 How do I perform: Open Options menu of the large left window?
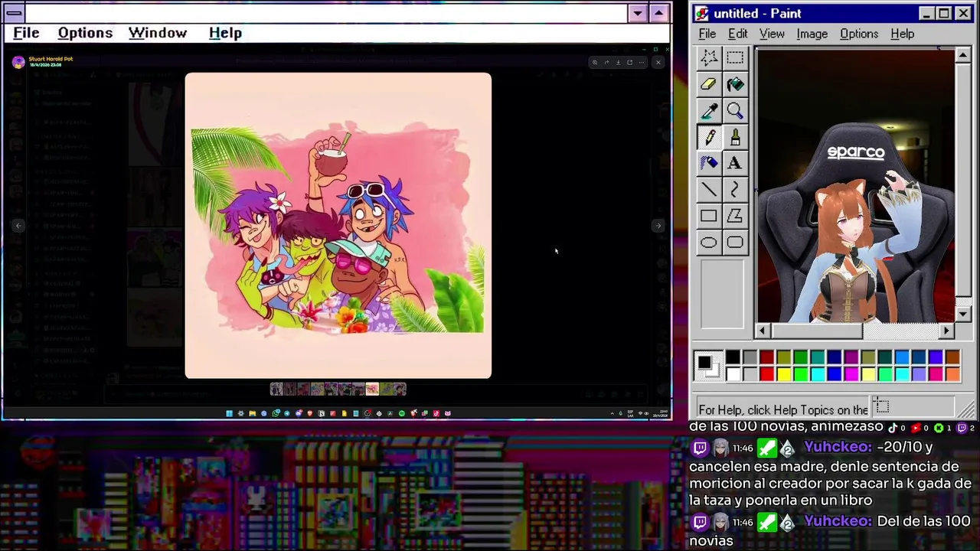pyautogui.click(x=85, y=33)
